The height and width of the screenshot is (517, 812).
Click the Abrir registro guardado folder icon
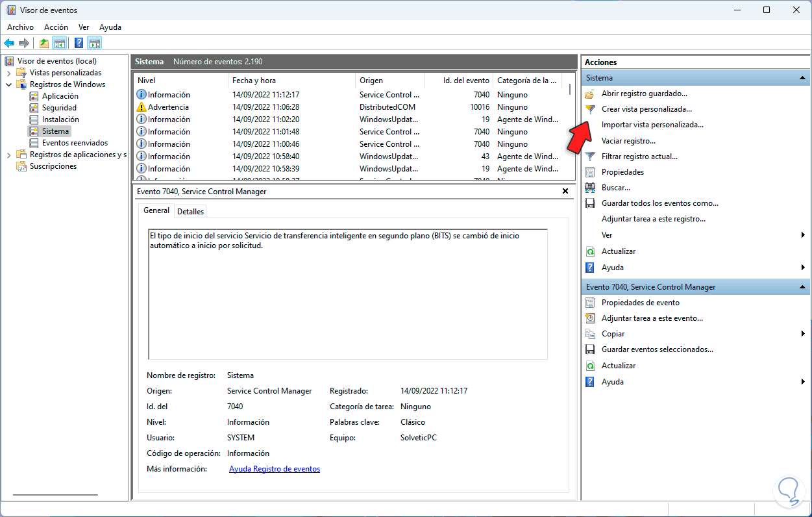(x=590, y=94)
